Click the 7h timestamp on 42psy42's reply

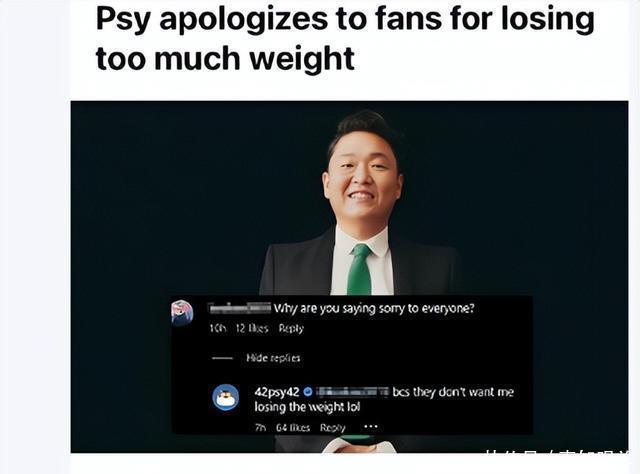click(x=260, y=427)
